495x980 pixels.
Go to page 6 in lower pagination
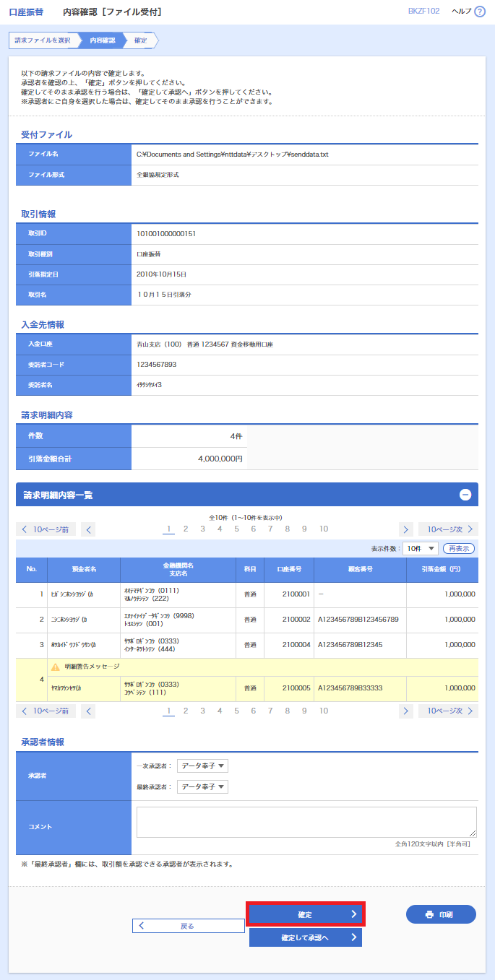(254, 711)
